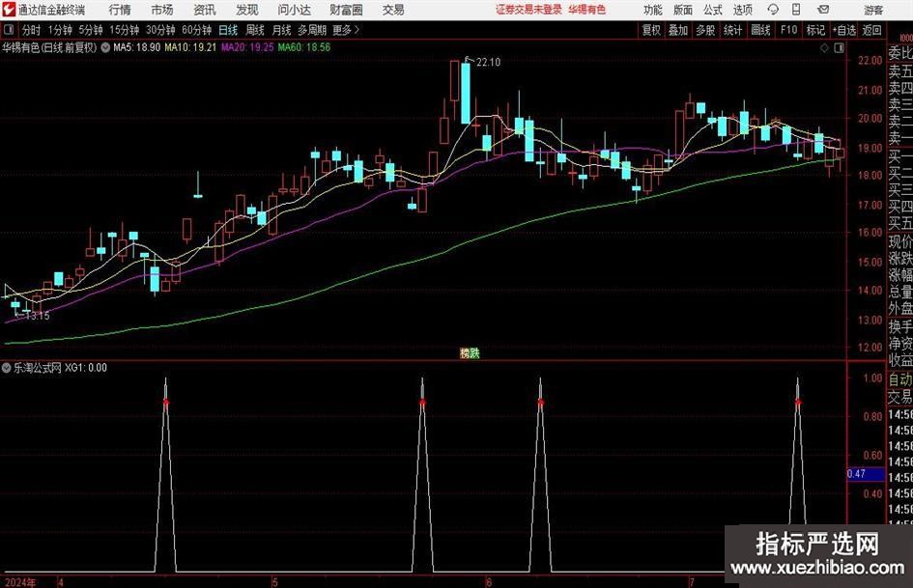Click the mobile phone icon in top bar

[796, 10]
